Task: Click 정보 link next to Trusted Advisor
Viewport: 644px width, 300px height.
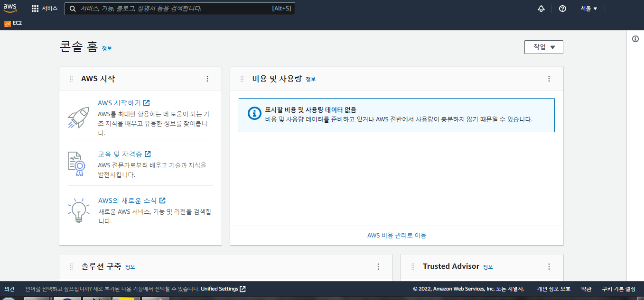Action: pyautogui.click(x=488, y=267)
